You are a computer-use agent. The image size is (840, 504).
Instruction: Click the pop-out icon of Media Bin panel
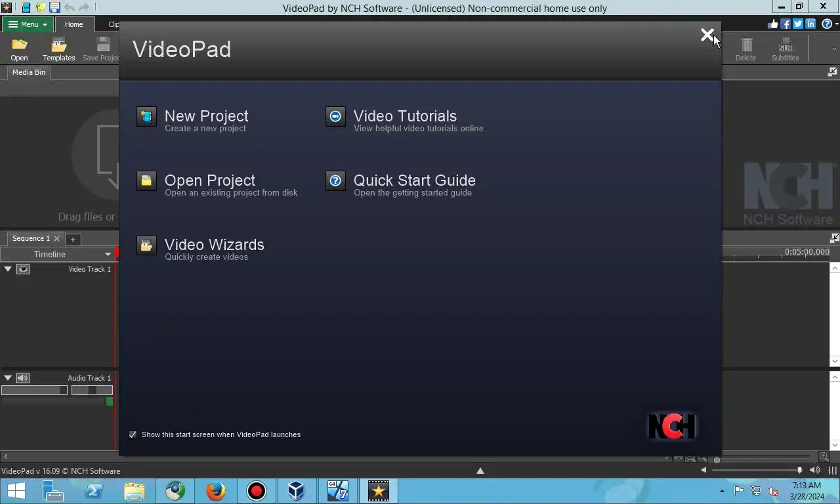833,72
